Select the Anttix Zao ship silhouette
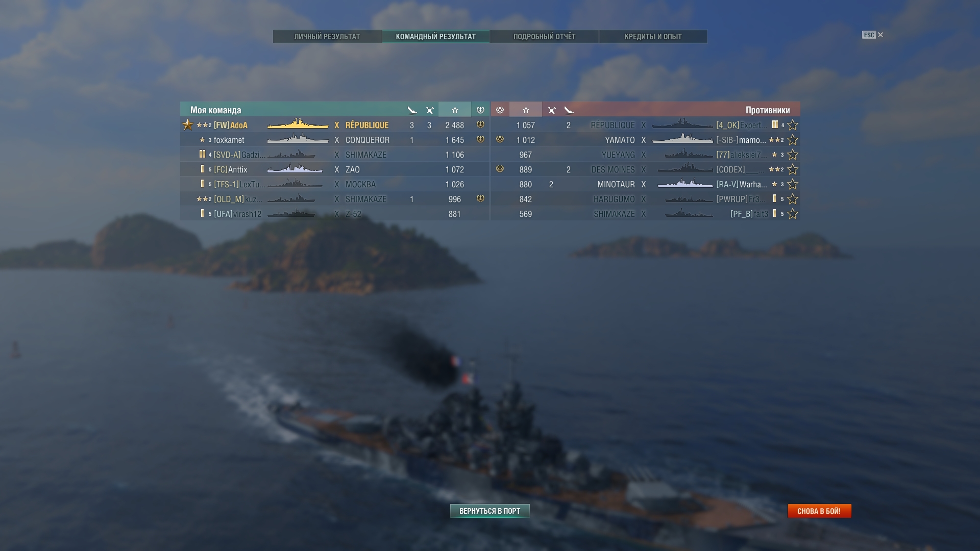This screenshot has height=551, width=980. [x=295, y=169]
